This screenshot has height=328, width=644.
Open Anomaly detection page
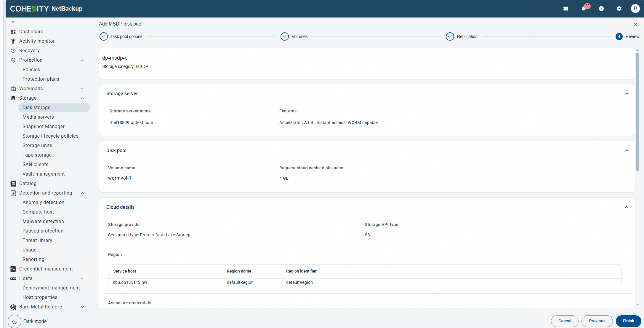43,202
